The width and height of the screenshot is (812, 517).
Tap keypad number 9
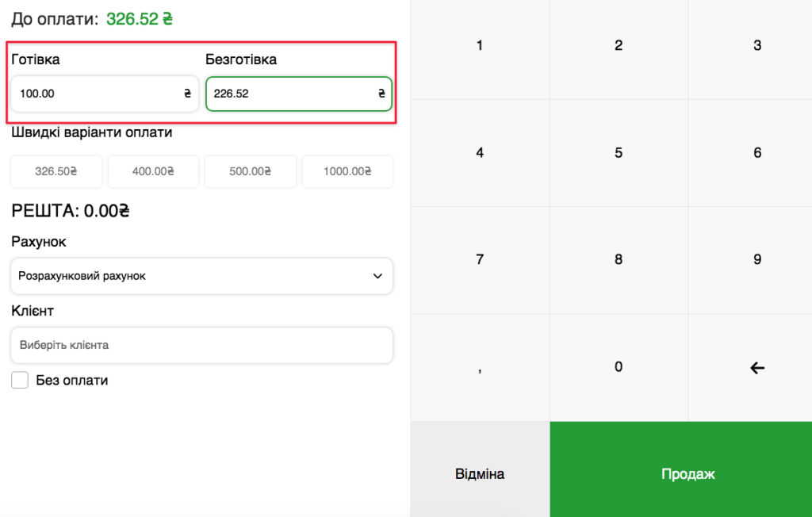coord(757,259)
